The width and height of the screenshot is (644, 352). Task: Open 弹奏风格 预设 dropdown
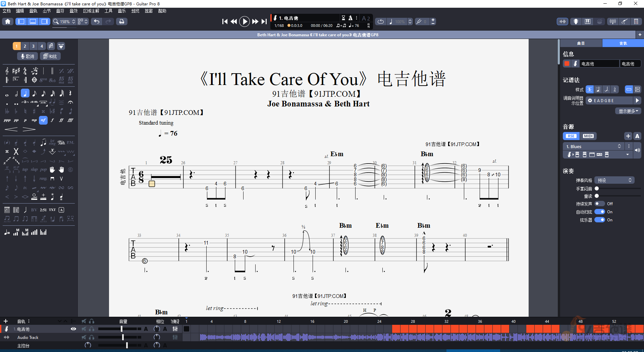click(x=614, y=180)
